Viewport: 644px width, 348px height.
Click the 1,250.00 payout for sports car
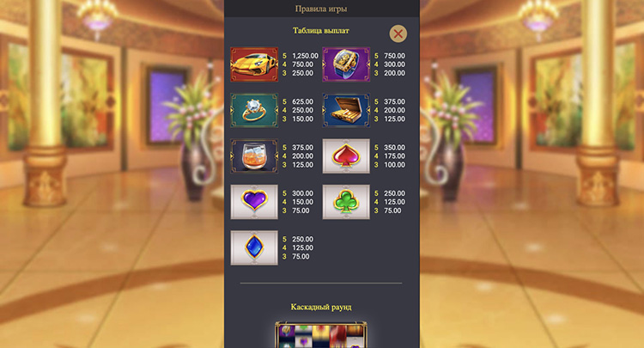tap(305, 56)
